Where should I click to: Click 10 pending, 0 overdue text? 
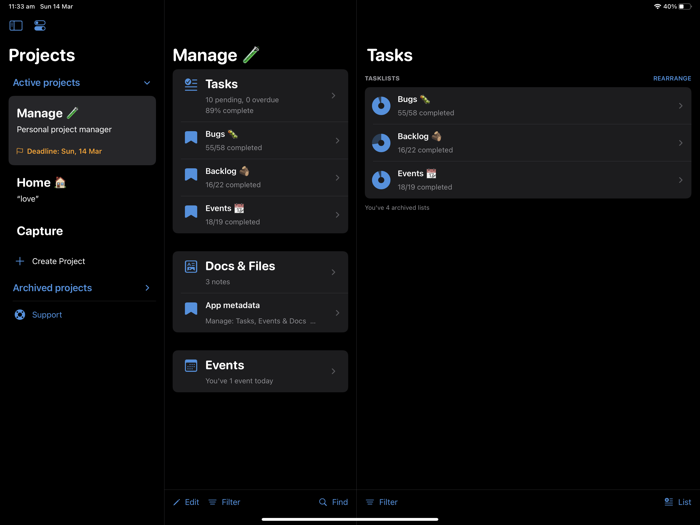(x=242, y=100)
